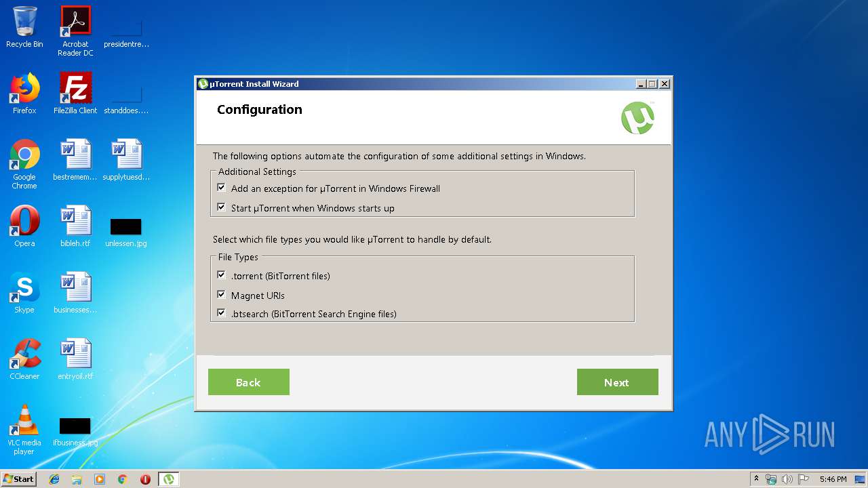Uncheck .torrent BitTorrent files association

[221, 275]
